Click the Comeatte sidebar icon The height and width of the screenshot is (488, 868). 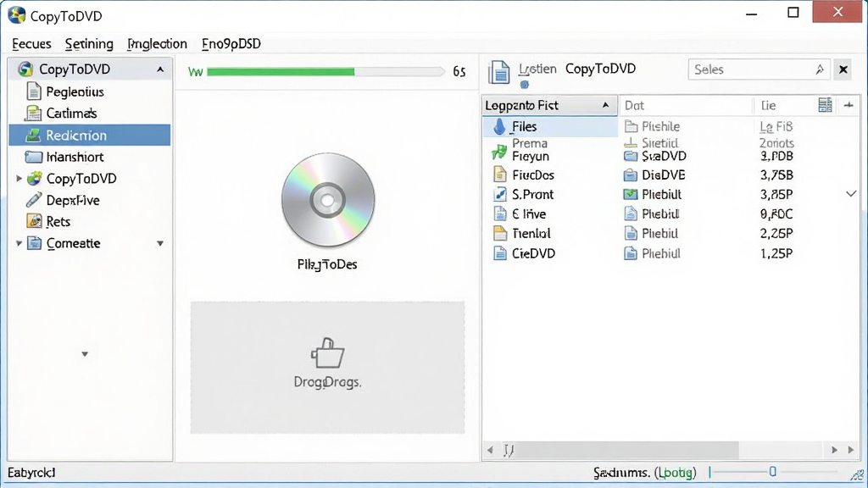coord(34,243)
